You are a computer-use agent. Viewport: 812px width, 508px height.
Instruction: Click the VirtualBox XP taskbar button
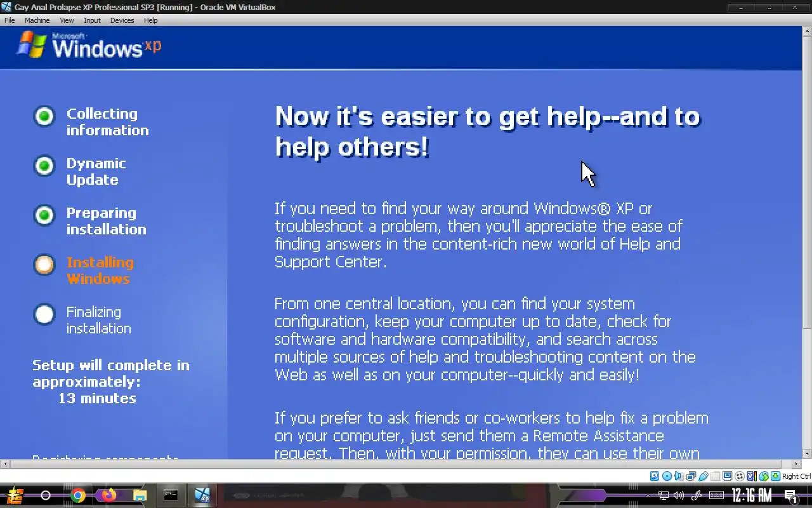[202, 495]
